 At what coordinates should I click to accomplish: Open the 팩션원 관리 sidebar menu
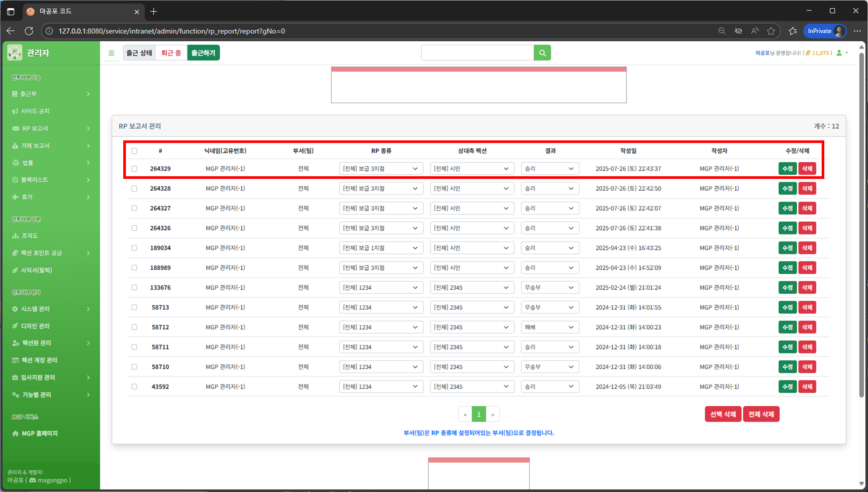51,343
